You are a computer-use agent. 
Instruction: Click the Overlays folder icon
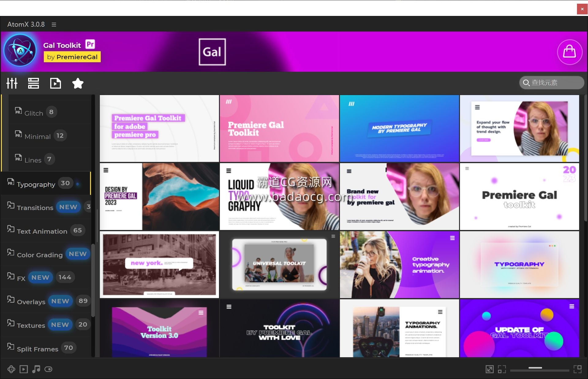(x=11, y=300)
